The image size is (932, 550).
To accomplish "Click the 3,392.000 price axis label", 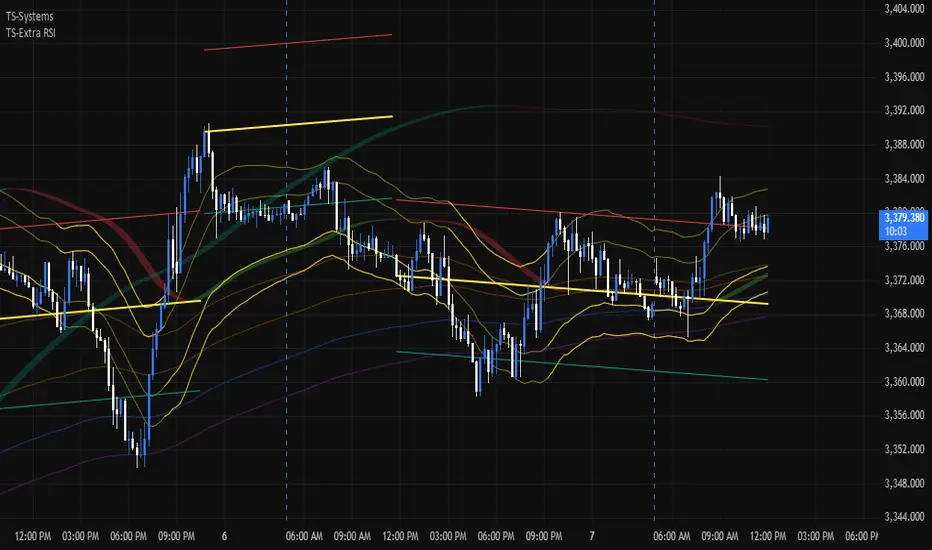I will 904,110.
